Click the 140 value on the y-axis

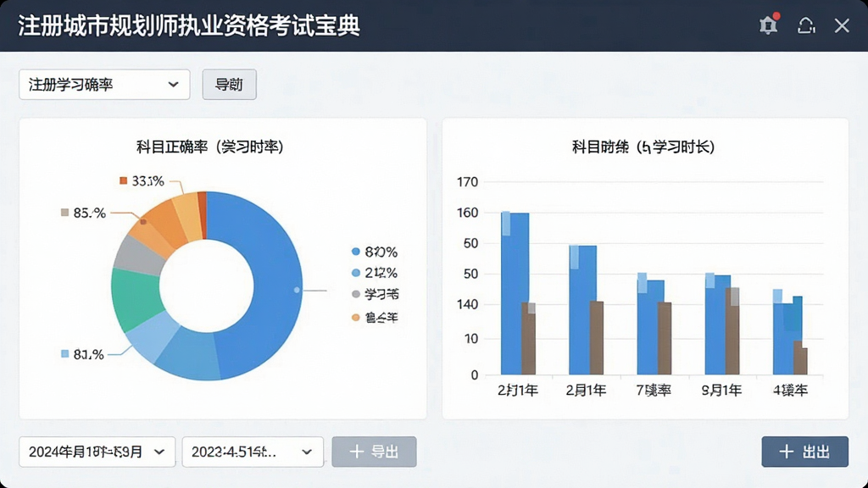pyautogui.click(x=467, y=305)
